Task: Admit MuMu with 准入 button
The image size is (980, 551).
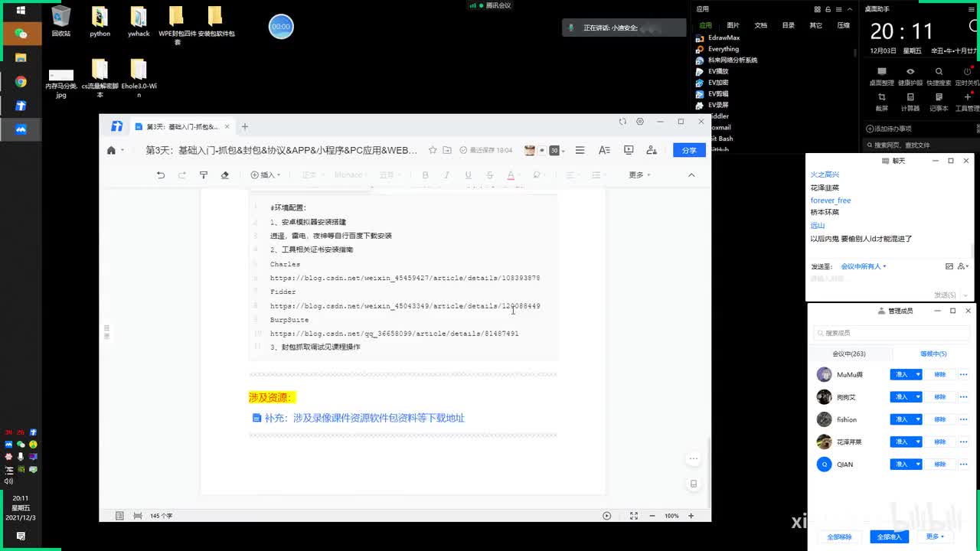Action: click(x=901, y=374)
